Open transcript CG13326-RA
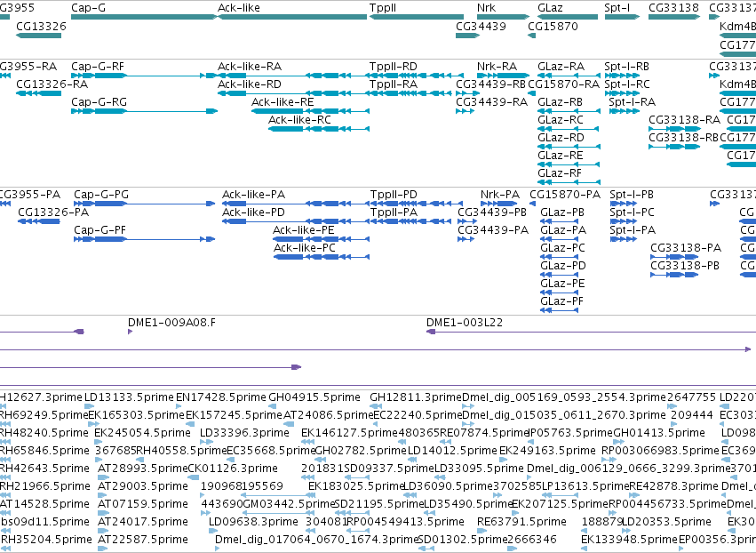 (38, 93)
